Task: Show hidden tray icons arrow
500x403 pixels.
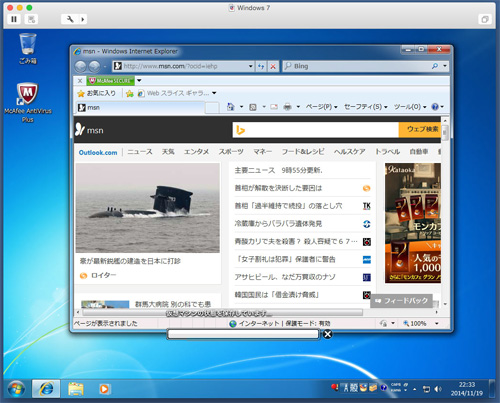Action: click(x=414, y=389)
